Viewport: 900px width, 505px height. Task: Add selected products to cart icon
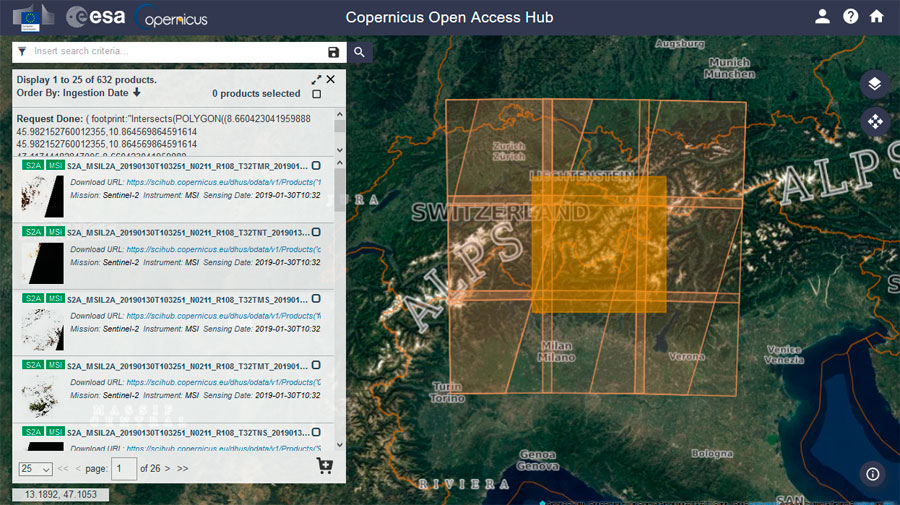[x=325, y=466]
